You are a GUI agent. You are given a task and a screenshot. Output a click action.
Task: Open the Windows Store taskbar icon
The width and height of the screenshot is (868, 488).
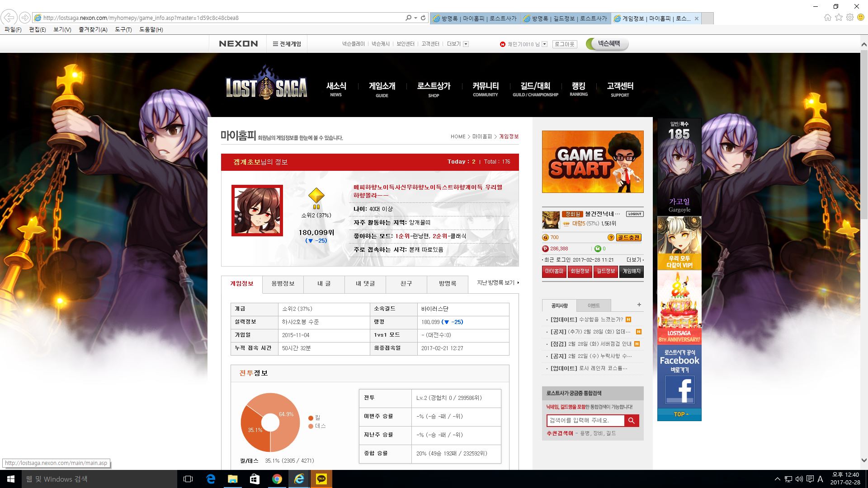click(x=255, y=479)
